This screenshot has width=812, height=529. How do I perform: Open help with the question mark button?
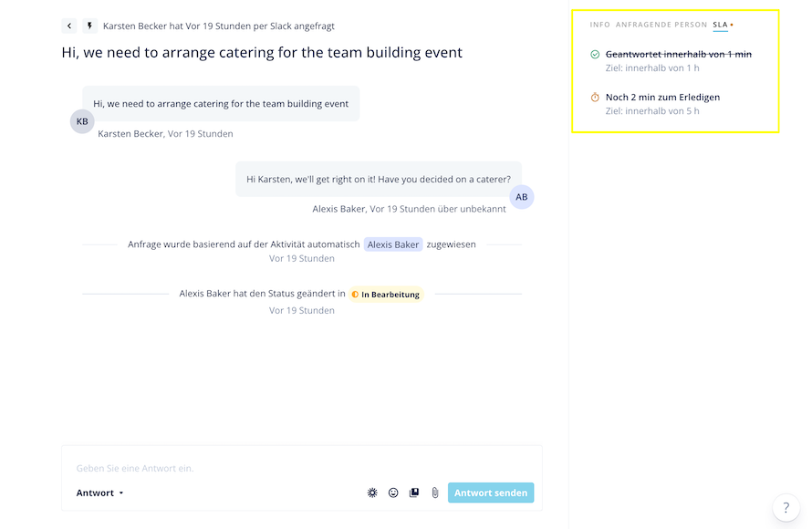click(x=786, y=508)
